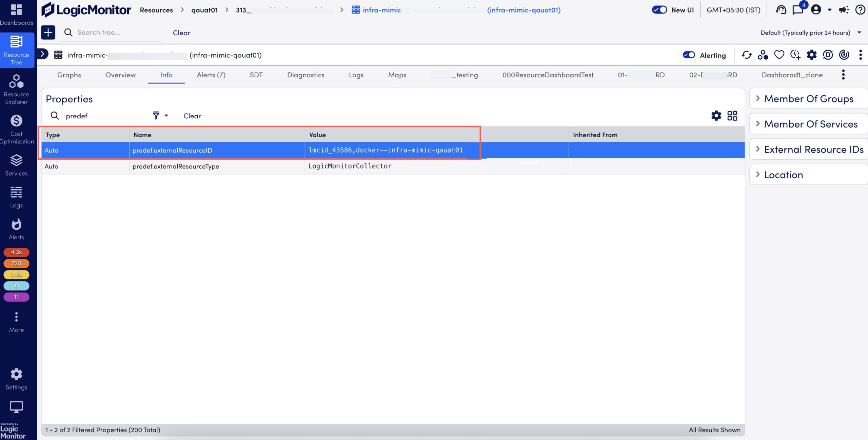Toggle the New UI switch

coord(659,10)
